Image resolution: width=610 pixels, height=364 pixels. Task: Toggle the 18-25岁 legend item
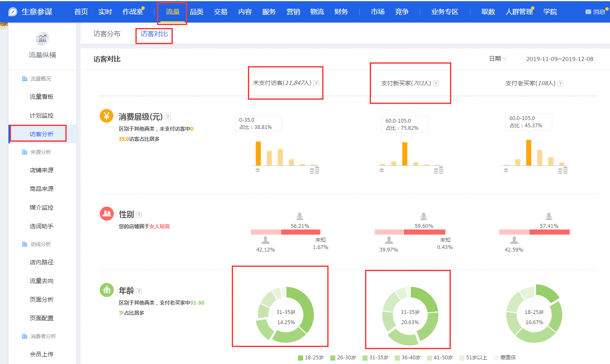[x=311, y=358]
